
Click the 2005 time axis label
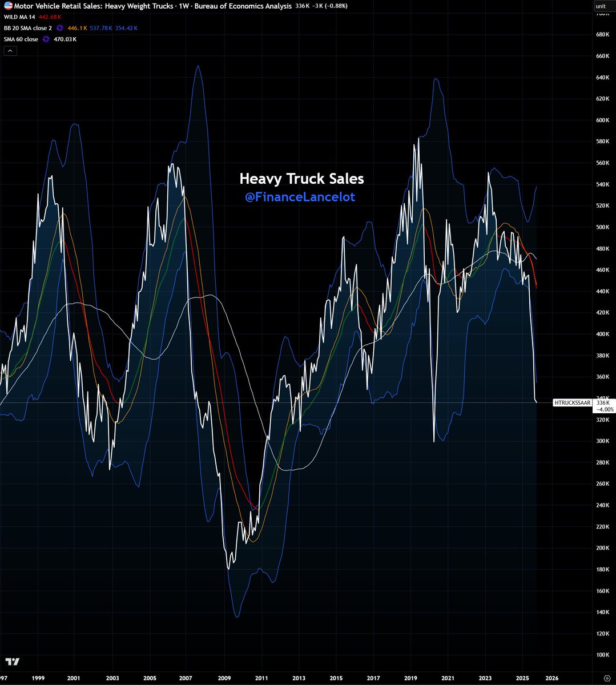(150, 678)
